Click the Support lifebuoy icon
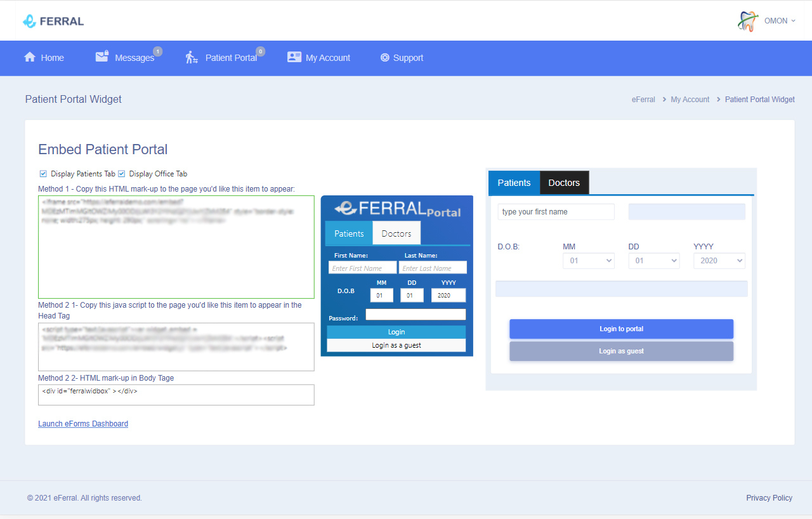Screen dimensions: 812x519 coord(384,58)
